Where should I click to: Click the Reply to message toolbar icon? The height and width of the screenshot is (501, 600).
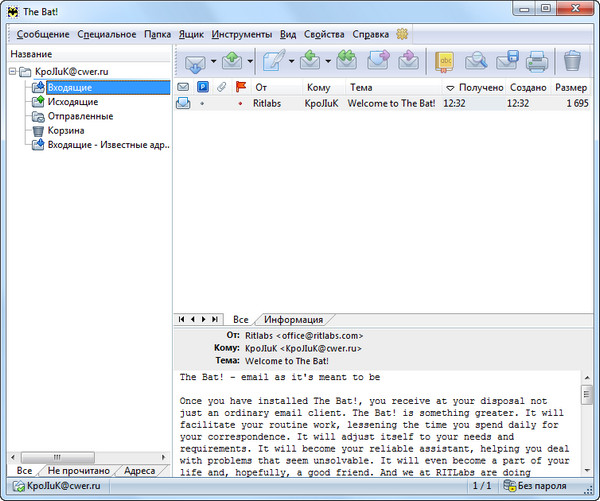coord(311,61)
